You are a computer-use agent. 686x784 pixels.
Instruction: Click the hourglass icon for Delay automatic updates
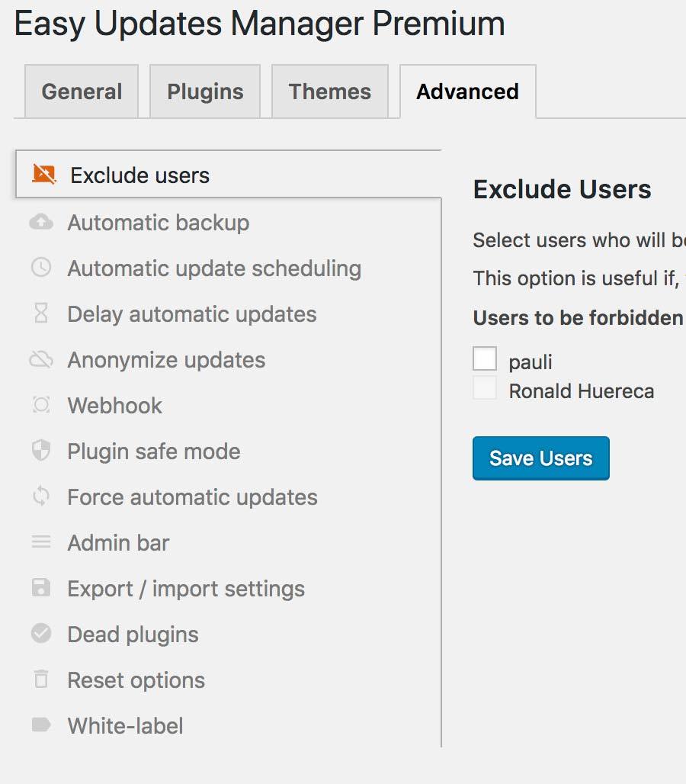(x=40, y=314)
